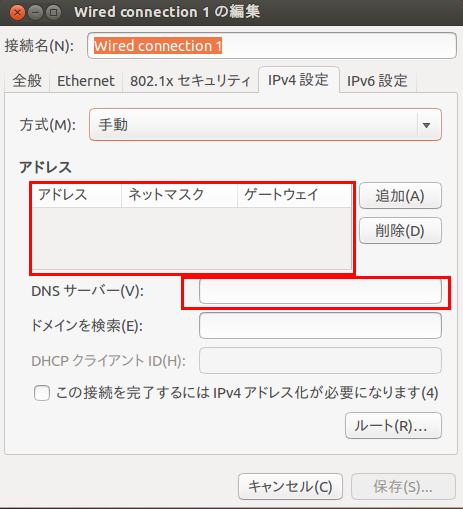Select the 手動 method combo box
The image size is (463, 509).
[265, 125]
